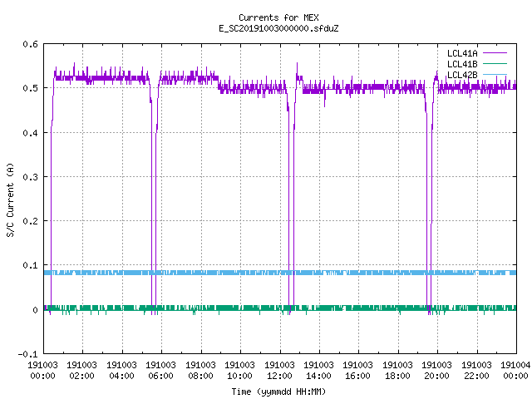Click the x-axis tick '191003 10:00'
Image resolution: width=532 pixels, height=399 pixels.
point(239,370)
